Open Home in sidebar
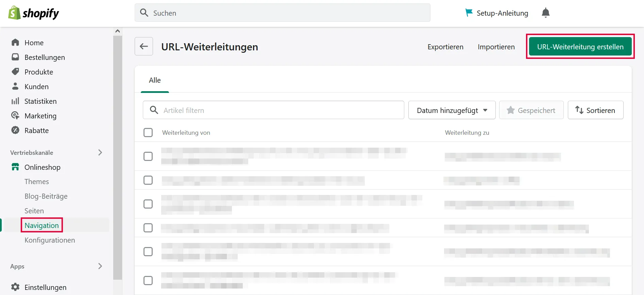The width and height of the screenshot is (644, 295). pyautogui.click(x=34, y=43)
